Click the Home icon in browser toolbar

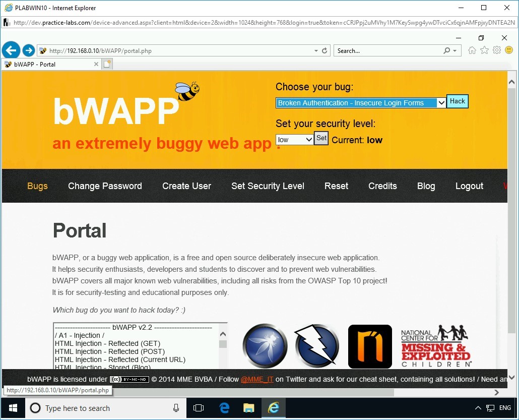point(472,50)
